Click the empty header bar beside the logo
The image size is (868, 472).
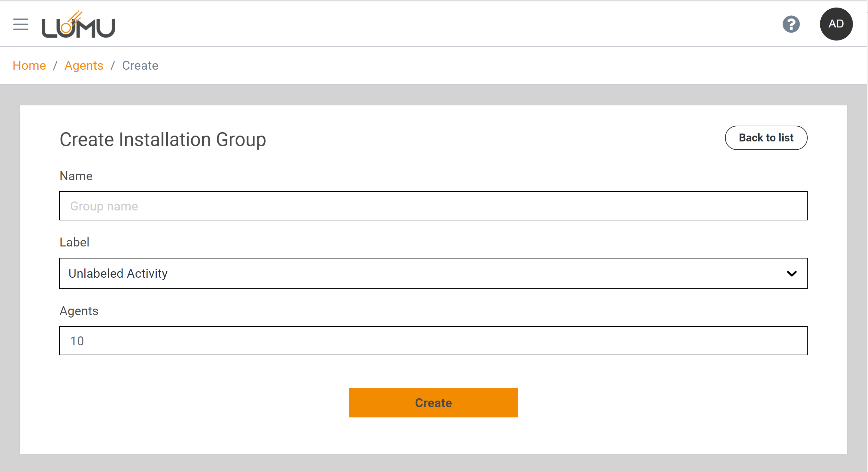click(x=412, y=24)
